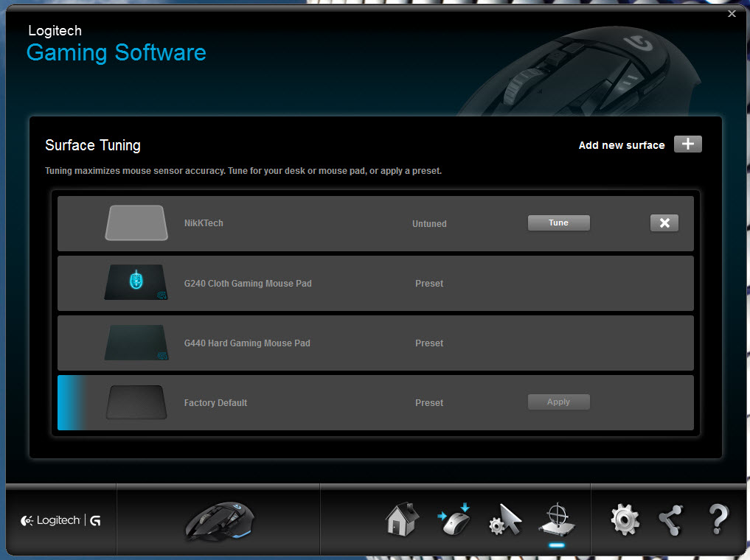
Task: Click the Factory Default surface name
Action: pos(216,403)
